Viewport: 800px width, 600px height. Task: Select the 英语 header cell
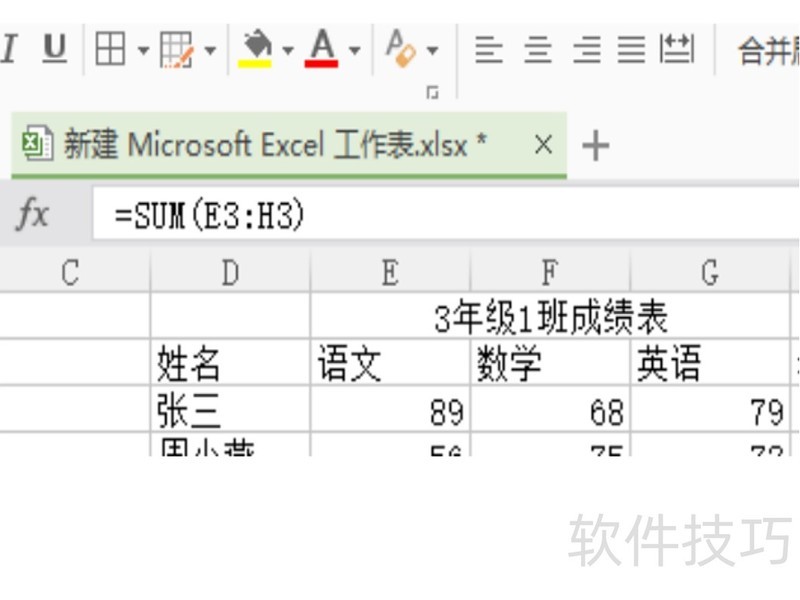coord(710,363)
